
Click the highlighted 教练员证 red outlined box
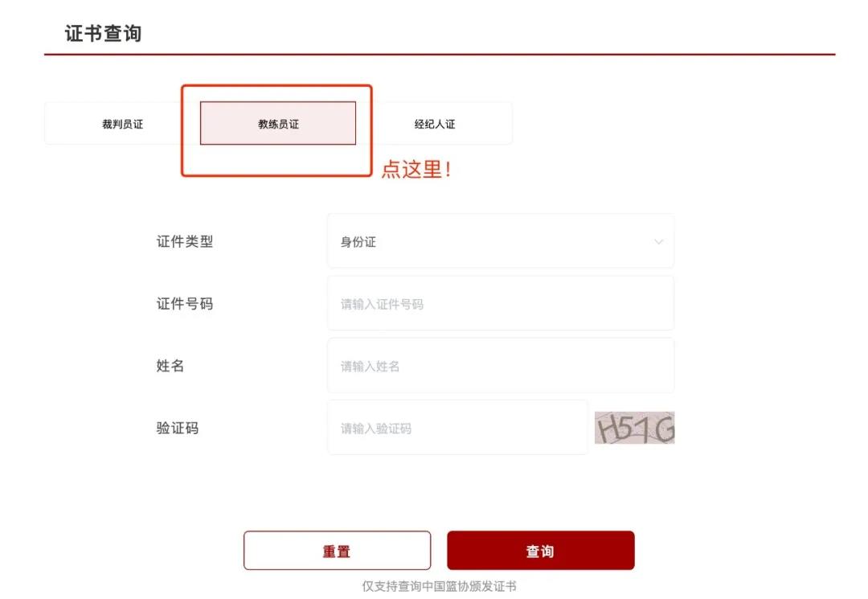[x=276, y=129]
